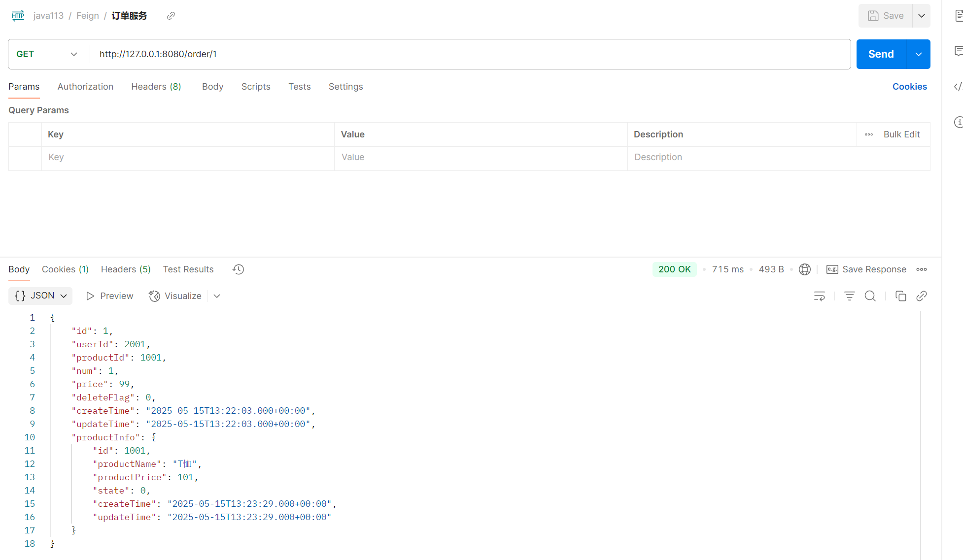Toggle word wrap in response body
Viewport: 963px width, 560px height.
tap(819, 296)
